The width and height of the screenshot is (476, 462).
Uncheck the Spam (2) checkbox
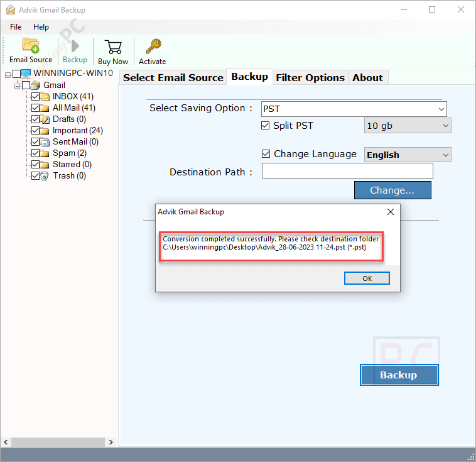(x=36, y=153)
